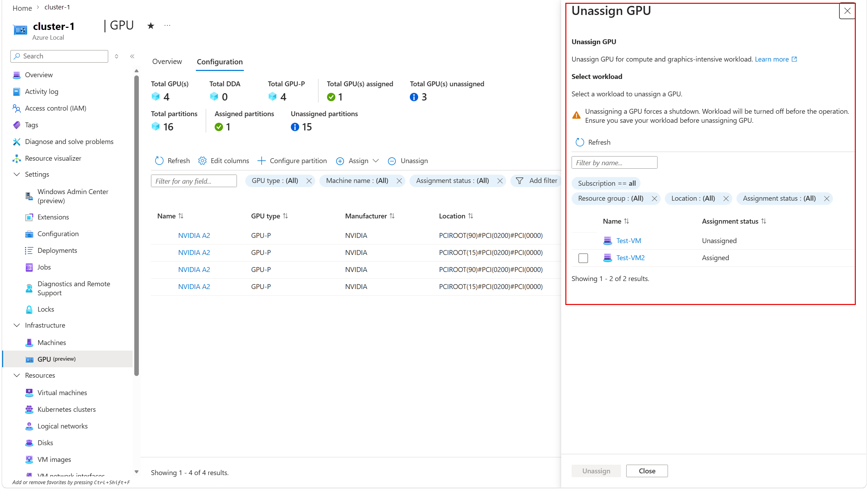This screenshot has width=868, height=489.
Task: Open the Edit columns gear icon
Action: point(202,161)
